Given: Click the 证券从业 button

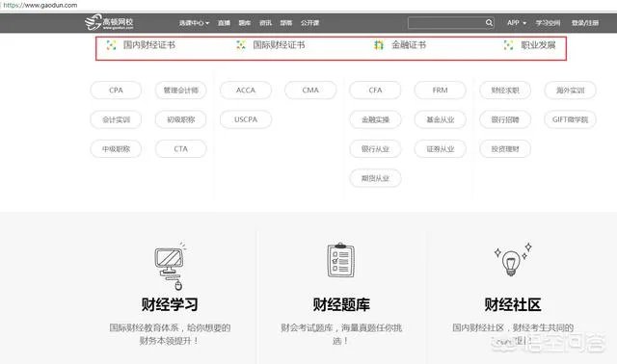Looking at the screenshot, I should pyautogui.click(x=440, y=149).
